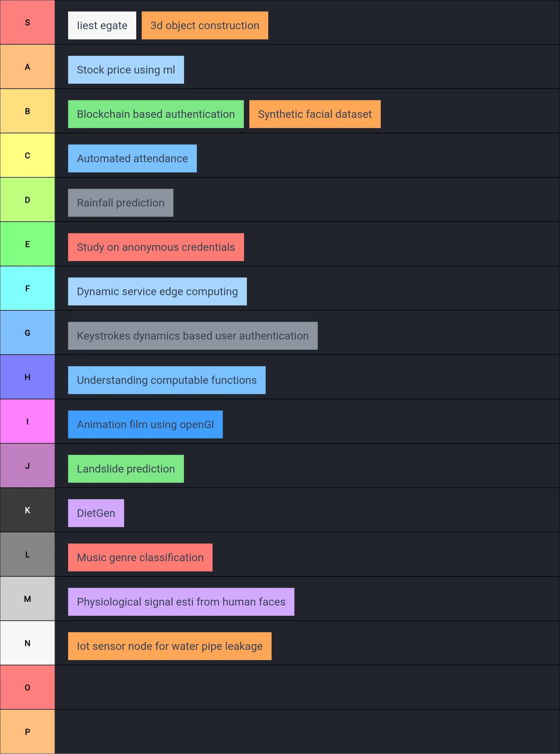Select 'Stock price using ml' card

(x=126, y=70)
